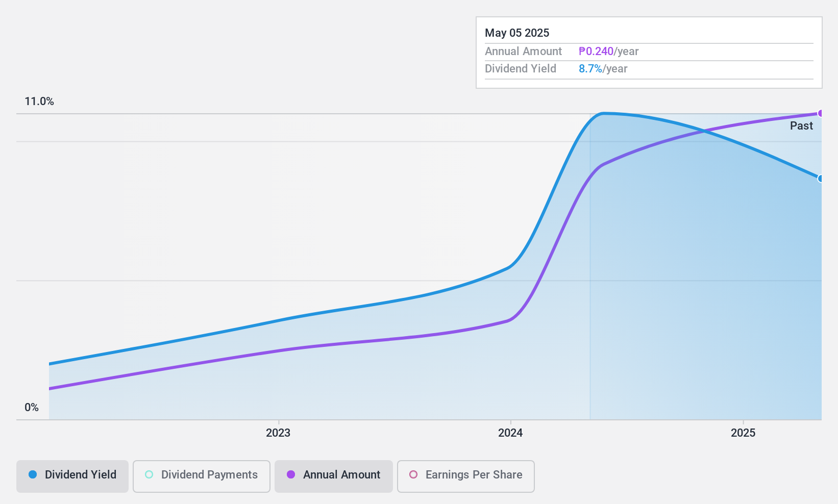
Task: Toggle the Earnings Per Share series
Action: click(465, 476)
